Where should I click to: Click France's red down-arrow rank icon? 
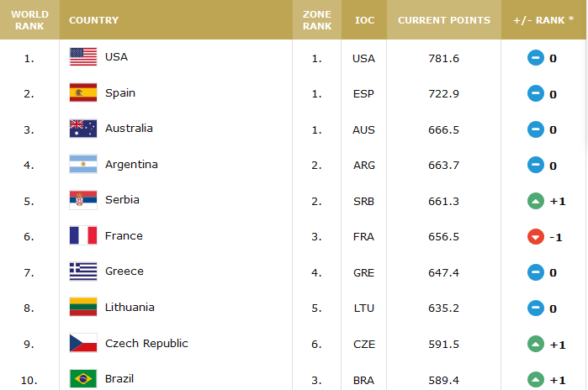pos(535,237)
